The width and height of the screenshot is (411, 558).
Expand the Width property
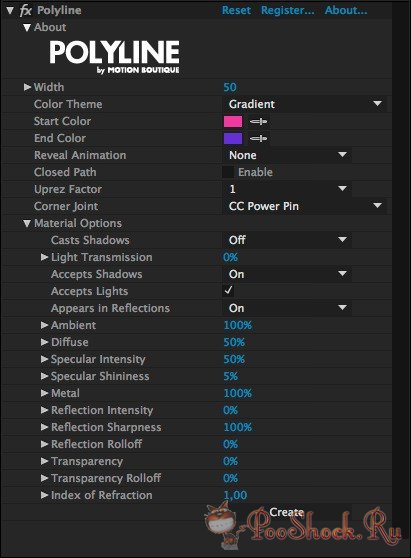pos(27,87)
